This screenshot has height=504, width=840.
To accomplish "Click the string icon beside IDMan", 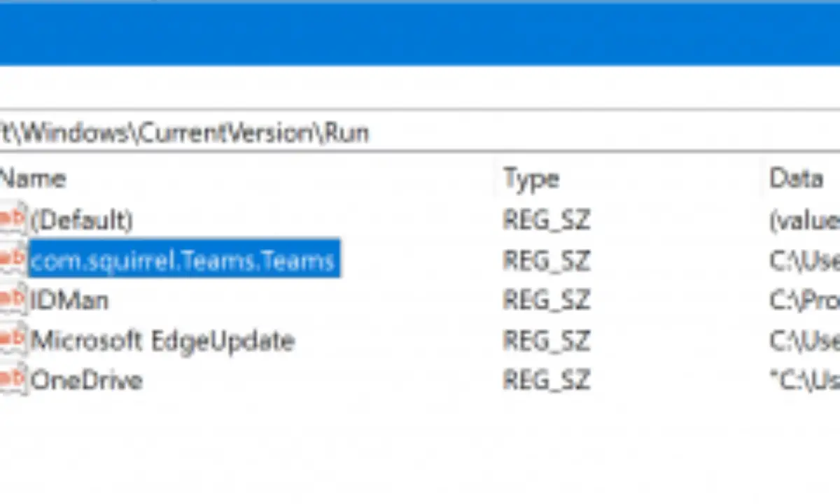I will pyautogui.click(x=13, y=301).
